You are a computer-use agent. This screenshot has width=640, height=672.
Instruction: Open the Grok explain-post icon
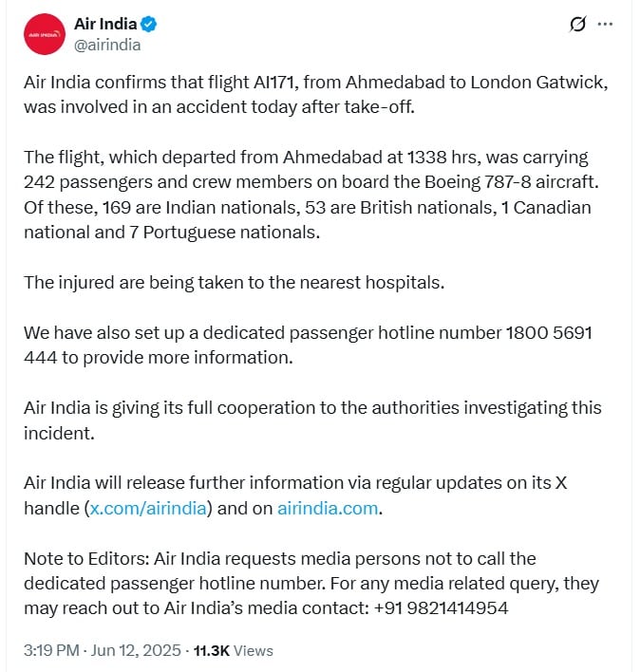click(577, 24)
